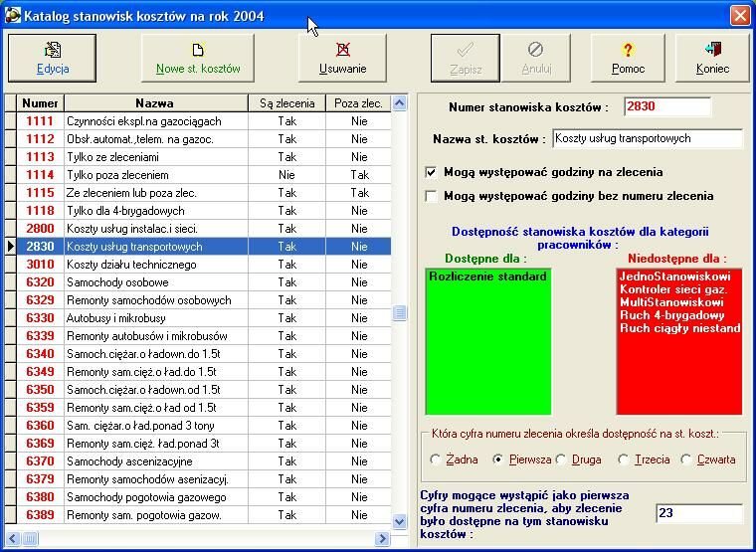Close the Katalog stanowisk kosztów window
Screen dimensions: 756x552
click(x=740, y=16)
